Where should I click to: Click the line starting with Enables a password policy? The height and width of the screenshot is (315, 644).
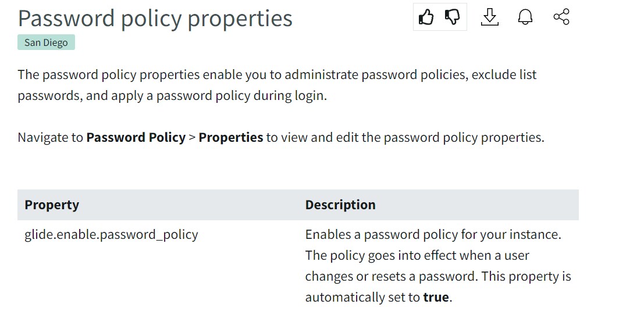[433, 235]
